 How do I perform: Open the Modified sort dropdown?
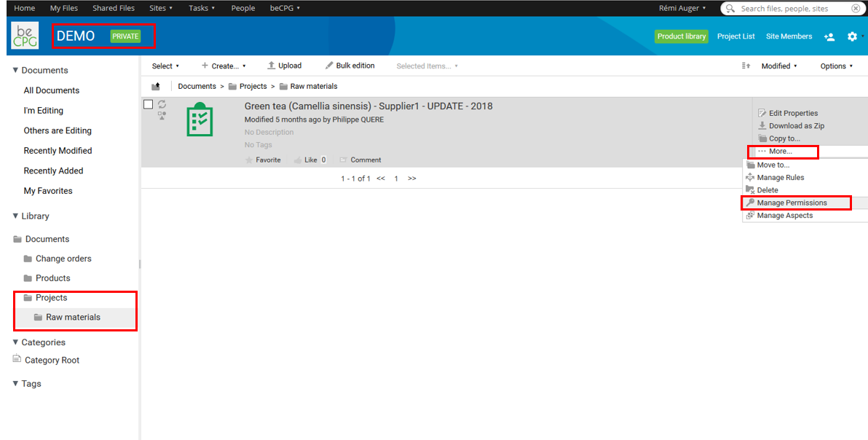[x=779, y=66]
